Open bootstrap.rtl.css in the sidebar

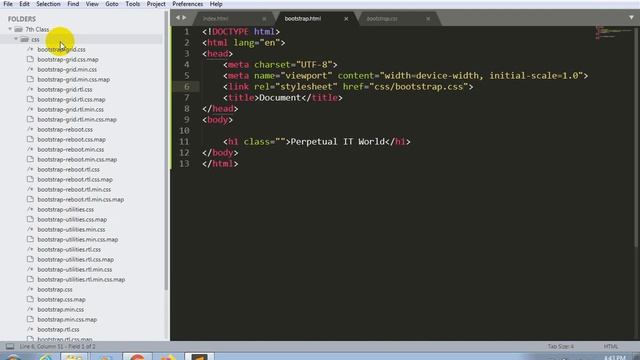click(x=58, y=329)
